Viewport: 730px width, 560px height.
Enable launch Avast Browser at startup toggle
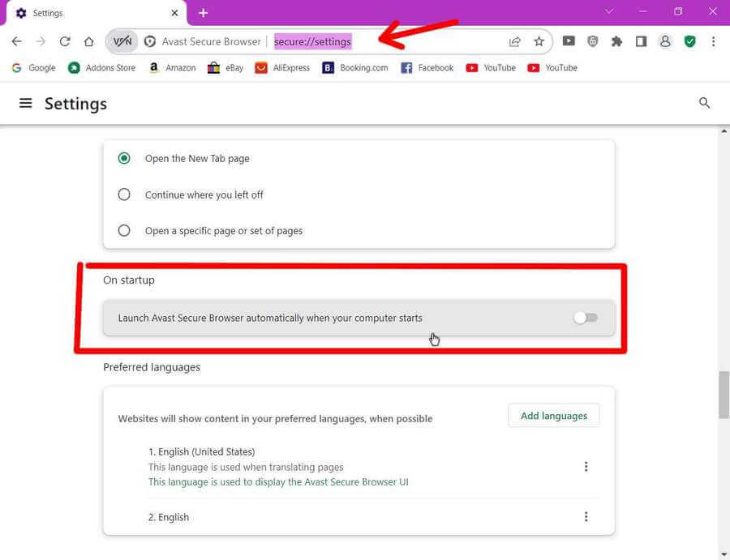pos(586,318)
